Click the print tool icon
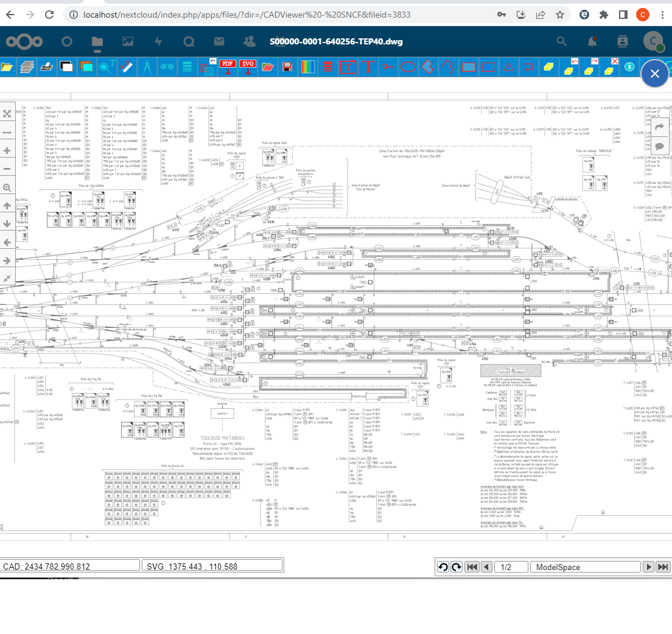672x634 pixels. tap(47, 68)
